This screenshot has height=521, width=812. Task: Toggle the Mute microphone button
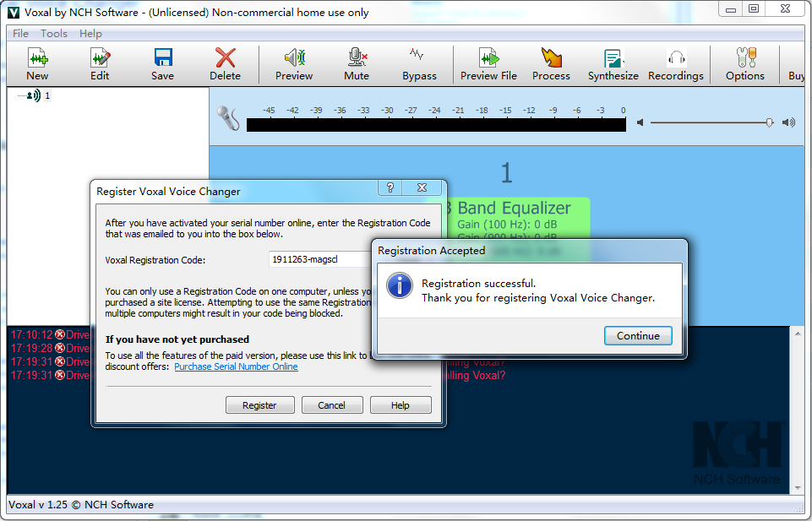(x=357, y=64)
